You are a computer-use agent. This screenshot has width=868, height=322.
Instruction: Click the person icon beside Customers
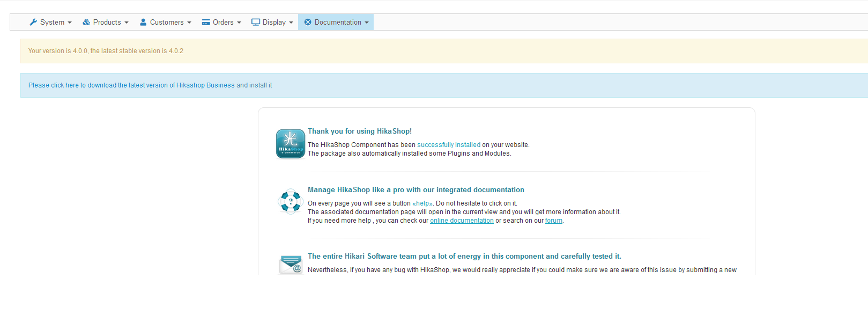pyautogui.click(x=143, y=22)
